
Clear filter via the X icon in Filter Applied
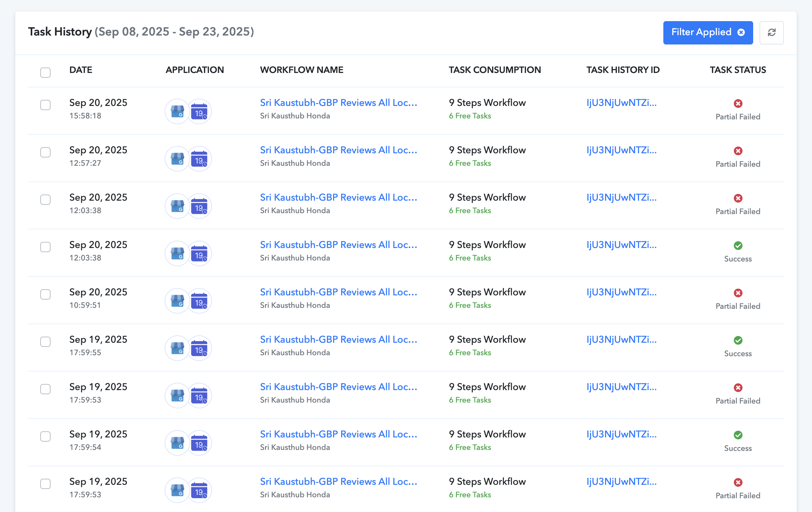[x=741, y=32]
